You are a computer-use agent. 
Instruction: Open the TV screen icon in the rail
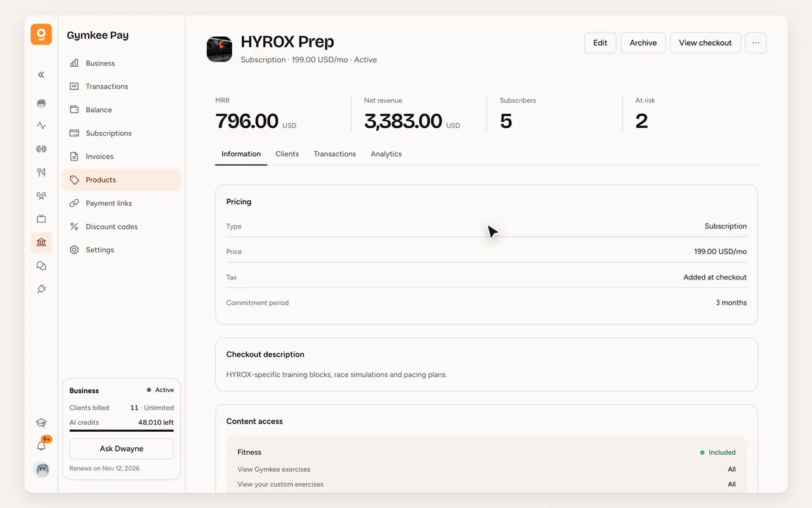pos(41,219)
